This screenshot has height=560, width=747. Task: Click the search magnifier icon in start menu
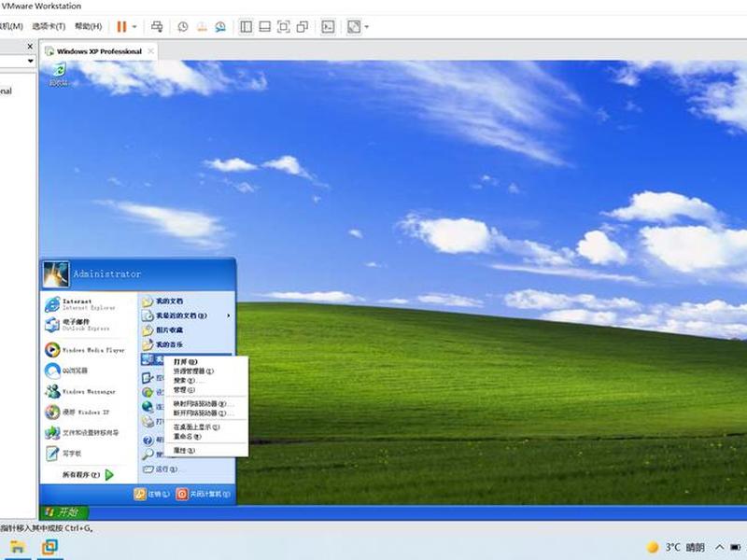click(148, 455)
